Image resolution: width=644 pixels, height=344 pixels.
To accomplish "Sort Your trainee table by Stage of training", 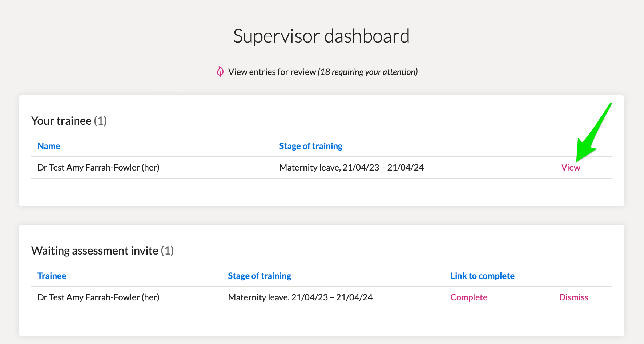I will point(311,146).
